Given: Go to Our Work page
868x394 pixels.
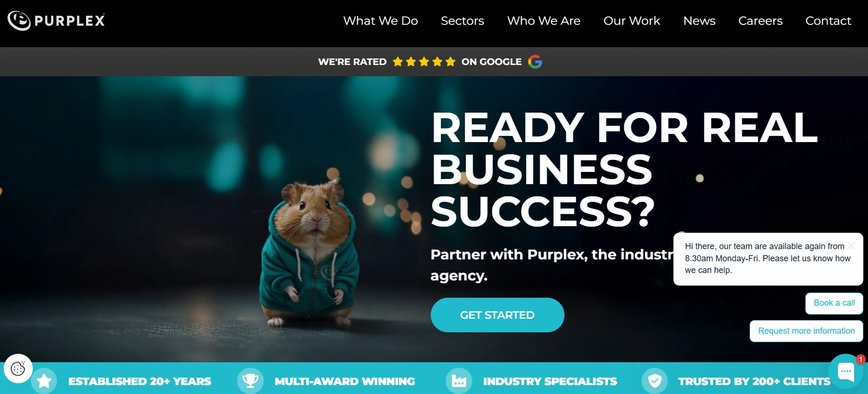Looking at the screenshot, I should tap(632, 21).
